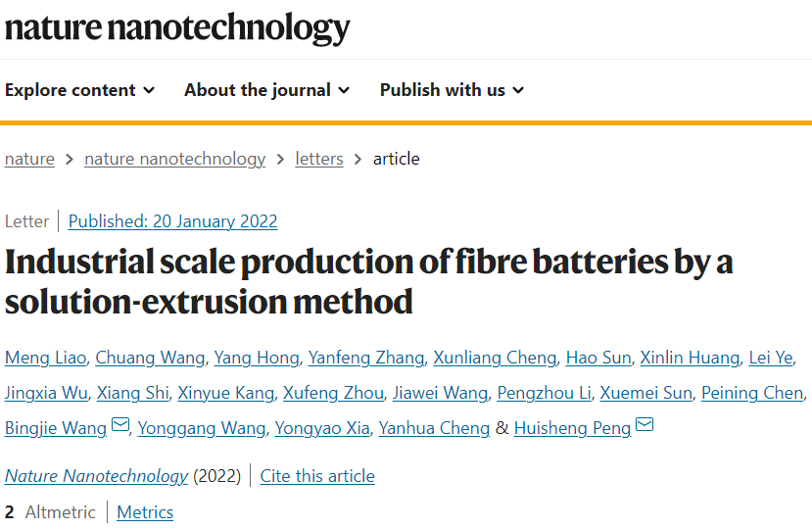
Task: Click the envelope icon next to Bingjie Wang
Action: click(x=120, y=425)
